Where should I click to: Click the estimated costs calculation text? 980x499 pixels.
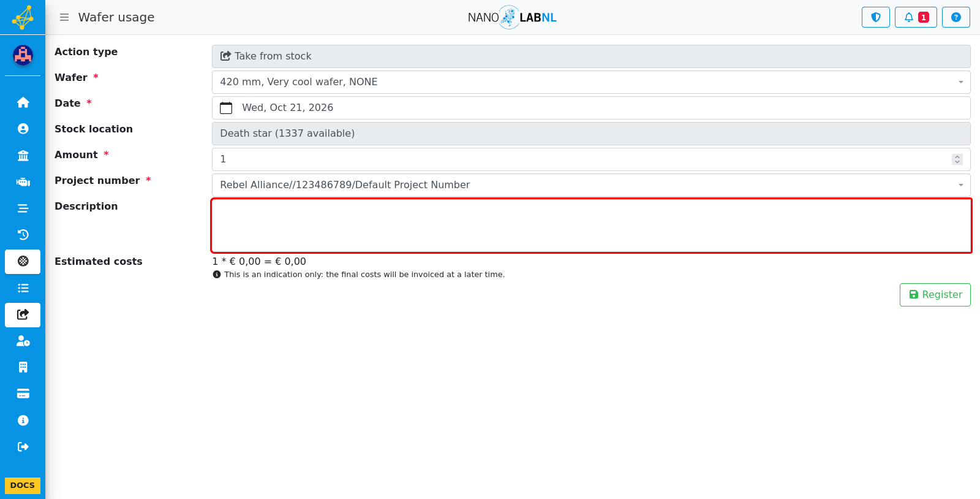[x=259, y=261]
